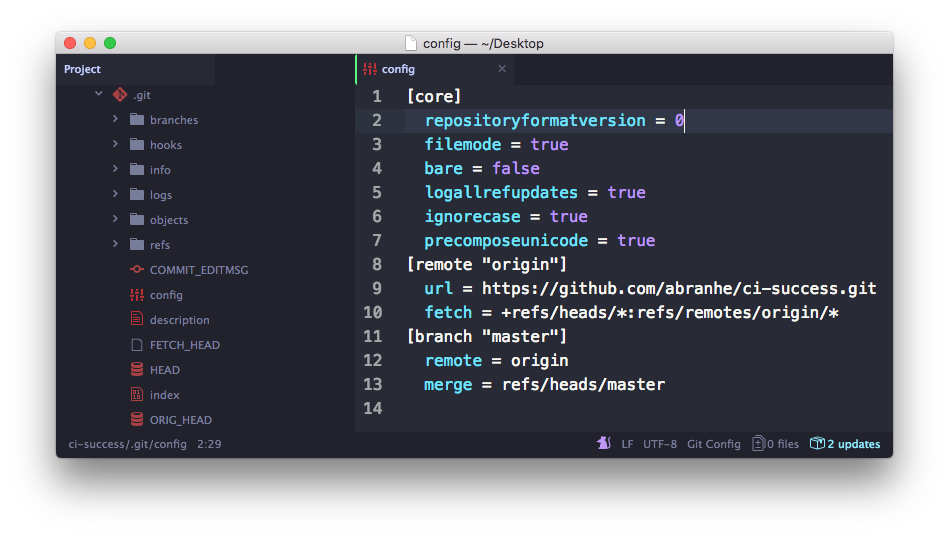Click the branches folder icon
Viewport: 949px width, 538px height.
[x=137, y=120]
